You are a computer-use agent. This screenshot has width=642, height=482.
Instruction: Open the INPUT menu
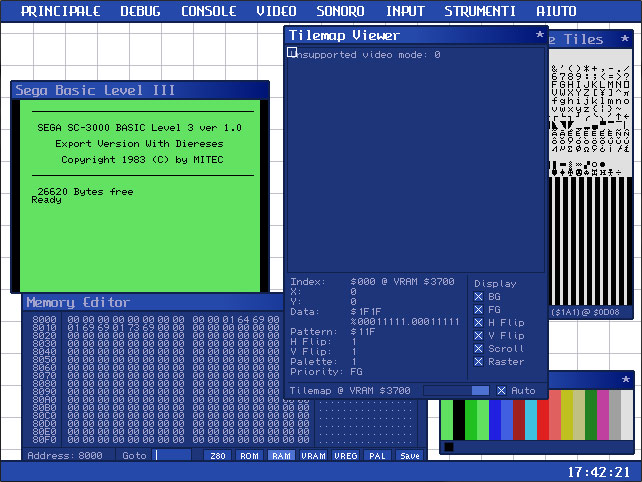click(405, 11)
